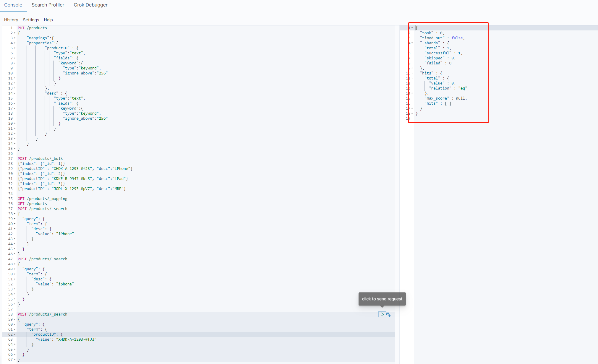
Task: Fold the "productID" block at line 5
Action: [x=15, y=48]
